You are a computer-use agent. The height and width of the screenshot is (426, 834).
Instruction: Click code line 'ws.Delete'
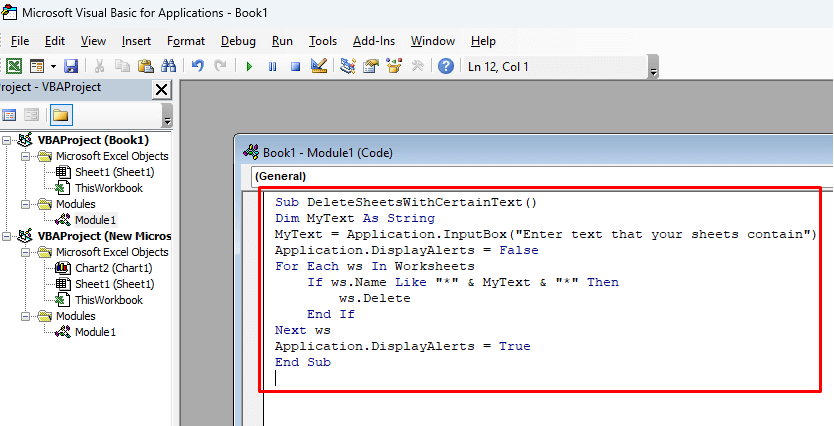click(x=374, y=298)
